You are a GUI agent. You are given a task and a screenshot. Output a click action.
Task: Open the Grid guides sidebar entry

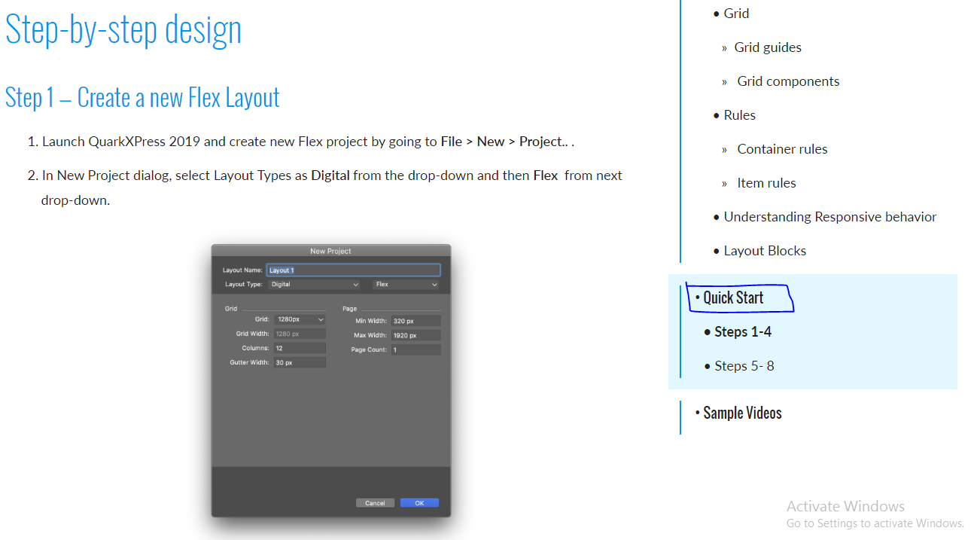[767, 47]
